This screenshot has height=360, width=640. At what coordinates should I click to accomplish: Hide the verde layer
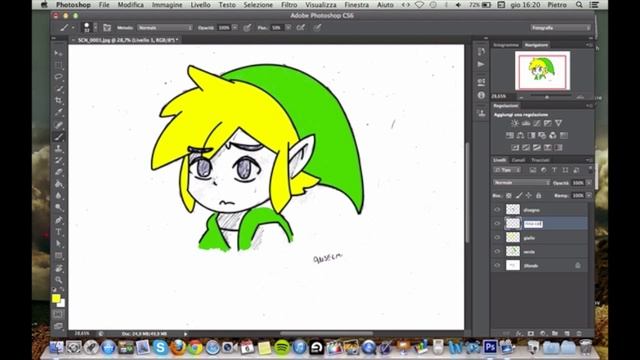[497, 251]
